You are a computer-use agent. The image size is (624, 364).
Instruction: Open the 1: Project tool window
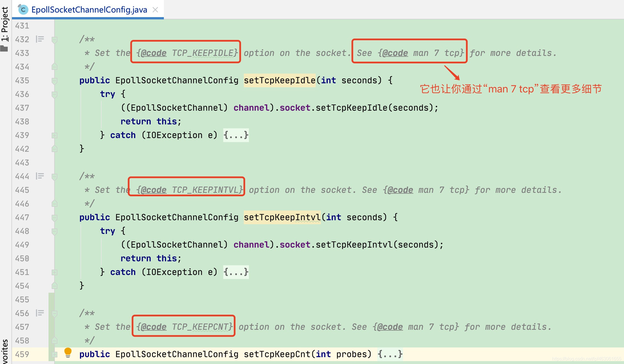coord(5,24)
